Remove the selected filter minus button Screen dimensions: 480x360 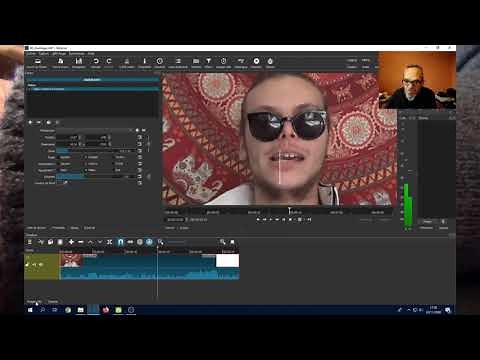click(39, 122)
